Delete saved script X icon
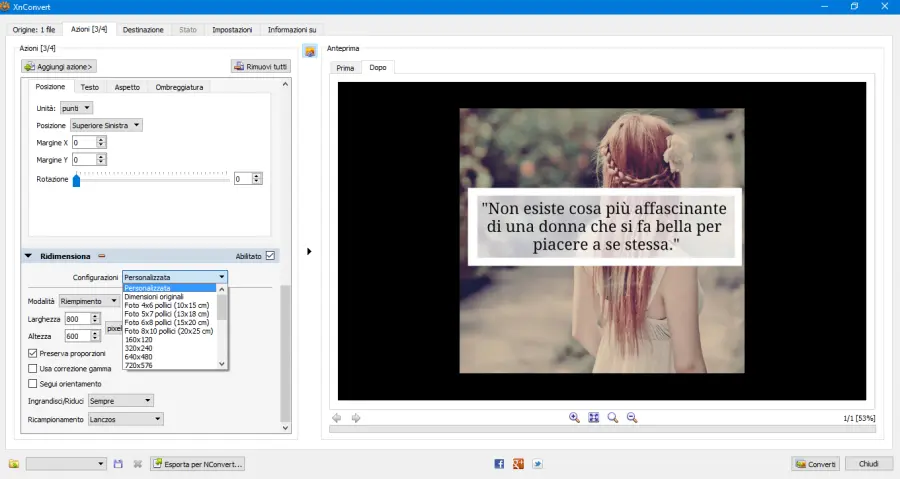This screenshot has height=479, width=900. pyautogui.click(x=138, y=464)
